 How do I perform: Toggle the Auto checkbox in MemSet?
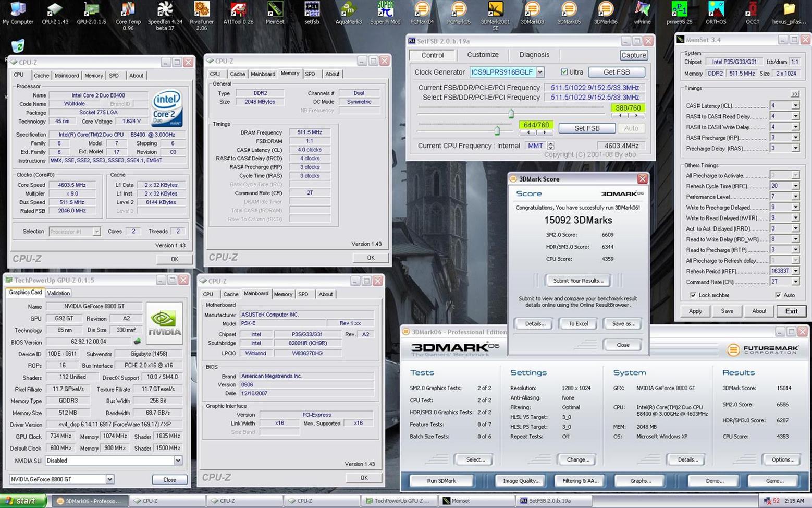[x=778, y=295]
